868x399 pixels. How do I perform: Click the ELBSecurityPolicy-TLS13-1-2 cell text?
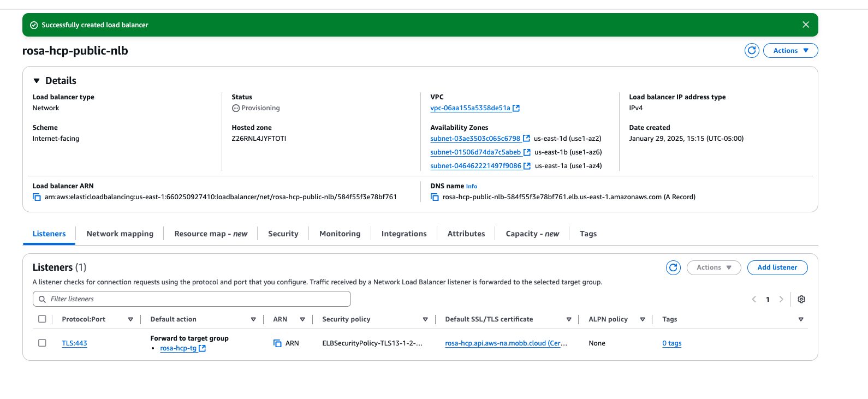coord(372,343)
